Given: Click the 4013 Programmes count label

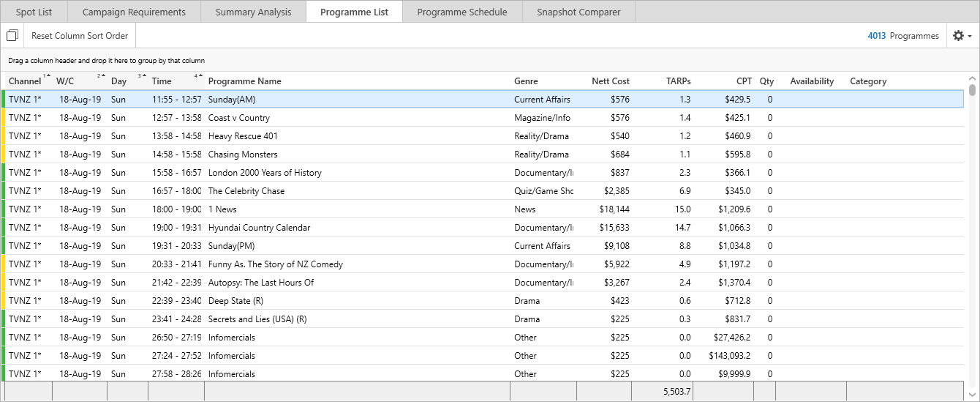Looking at the screenshot, I should [903, 36].
